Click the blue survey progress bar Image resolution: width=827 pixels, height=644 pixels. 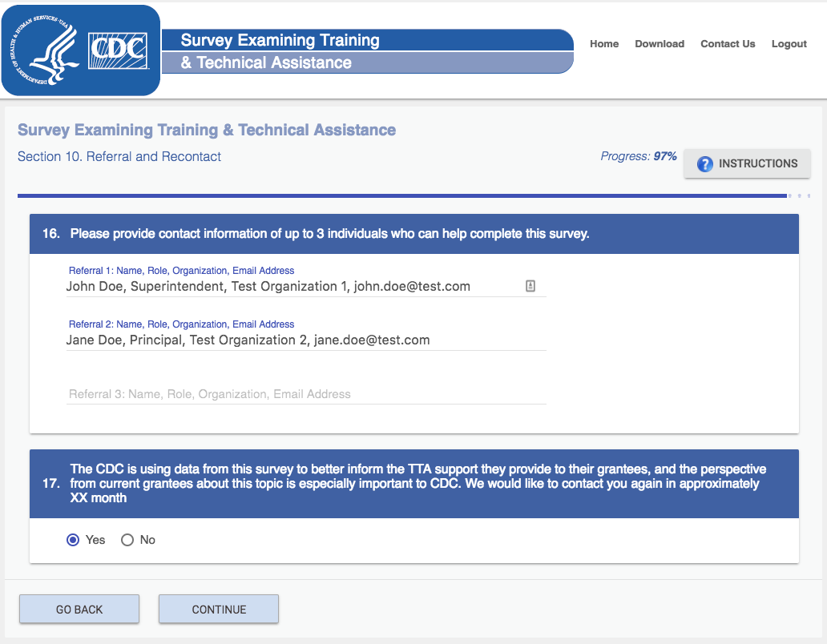click(x=401, y=195)
